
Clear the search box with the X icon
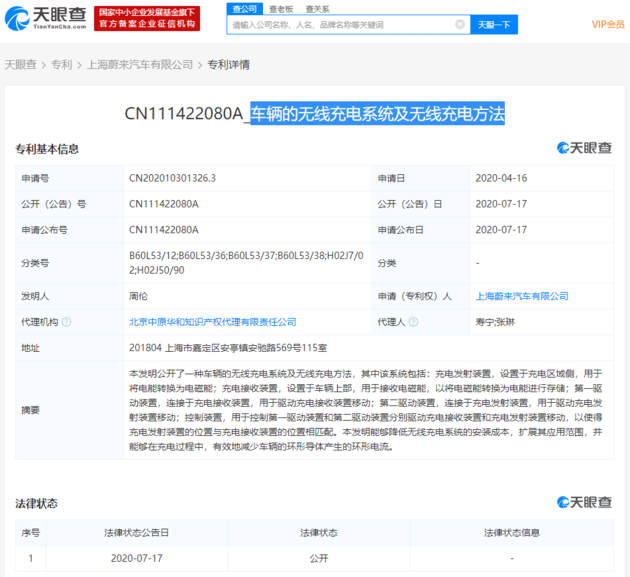point(459,24)
